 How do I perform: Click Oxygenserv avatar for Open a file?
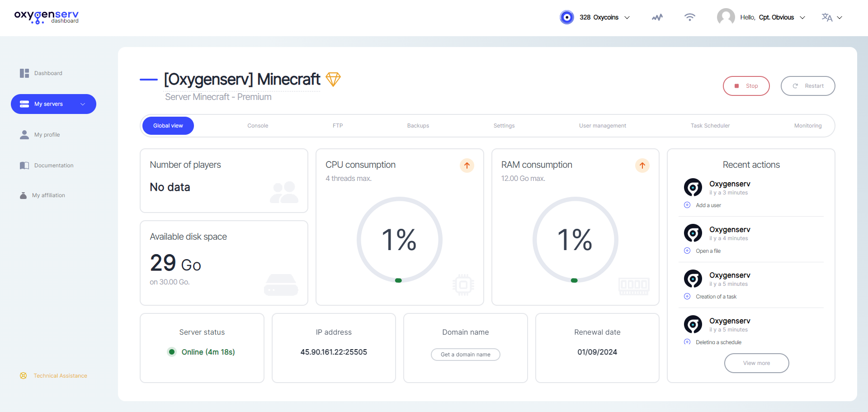pyautogui.click(x=693, y=233)
